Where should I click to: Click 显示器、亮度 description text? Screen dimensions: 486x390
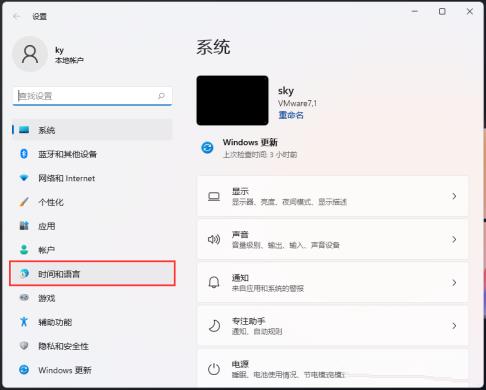[289, 202]
